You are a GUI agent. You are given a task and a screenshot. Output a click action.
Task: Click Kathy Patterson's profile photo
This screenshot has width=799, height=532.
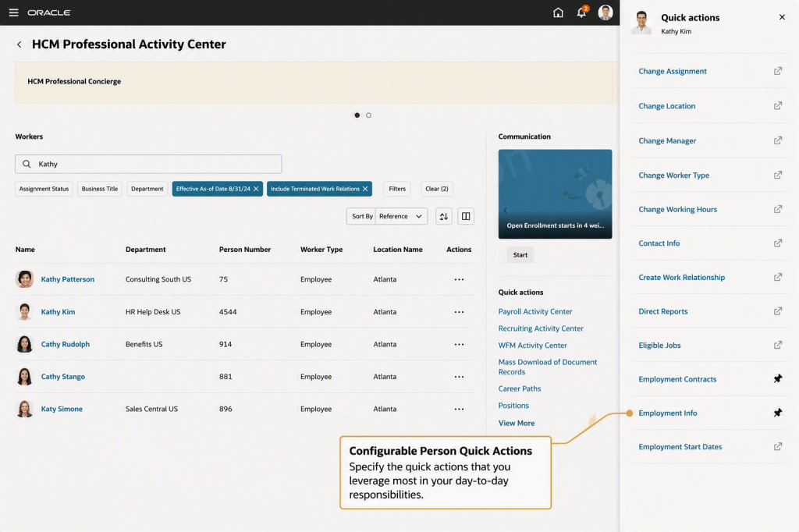[x=24, y=279]
